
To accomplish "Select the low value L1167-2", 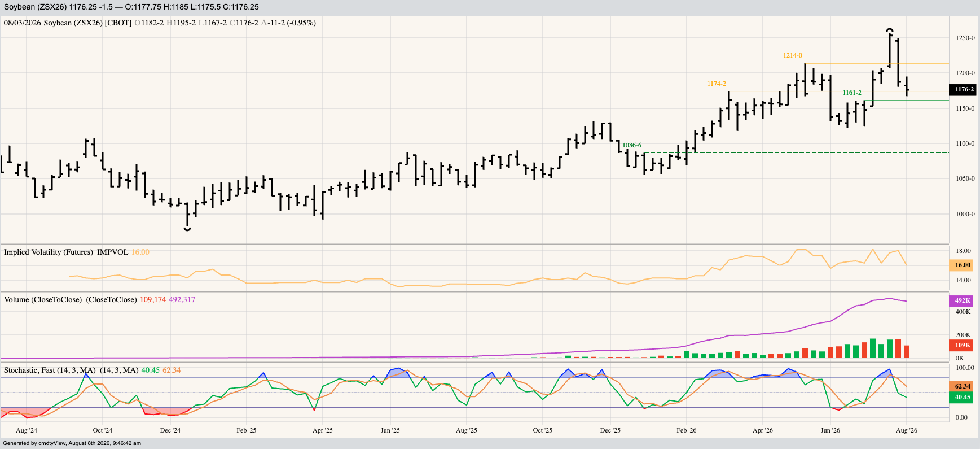I will (x=213, y=23).
